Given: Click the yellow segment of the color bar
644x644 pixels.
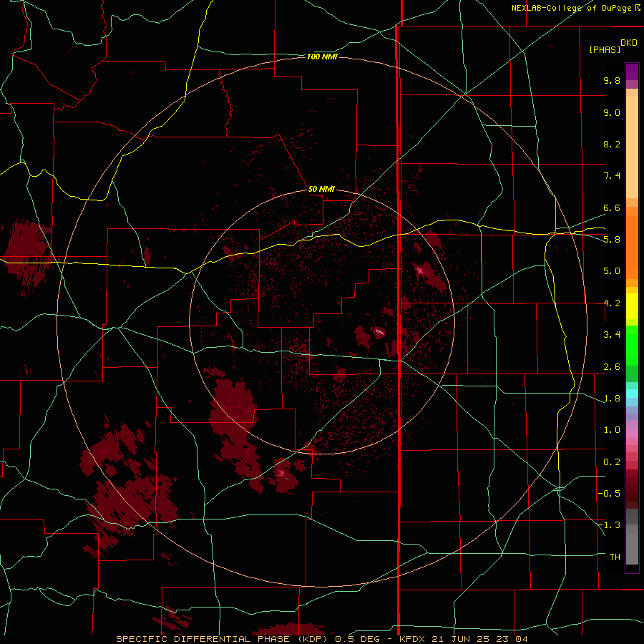Looking at the screenshot, I should coord(632,306).
